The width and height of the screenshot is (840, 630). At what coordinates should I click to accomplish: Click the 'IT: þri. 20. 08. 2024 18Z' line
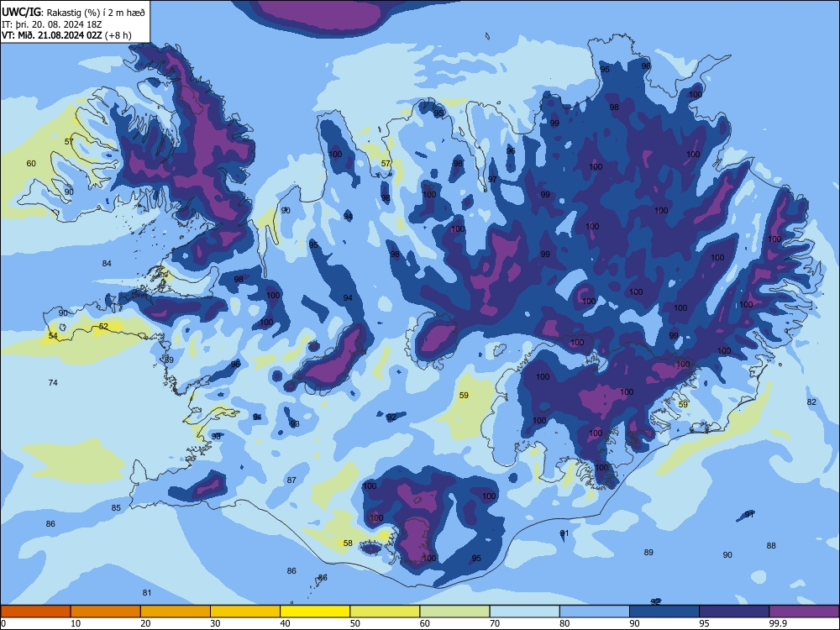(x=52, y=24)
